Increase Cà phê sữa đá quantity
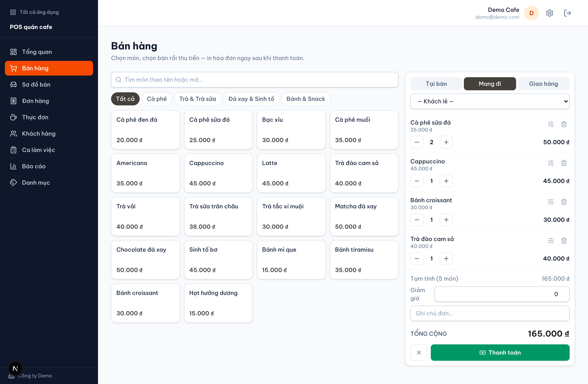This screenshot has height=384, width=588. click(x=446, y=142)
